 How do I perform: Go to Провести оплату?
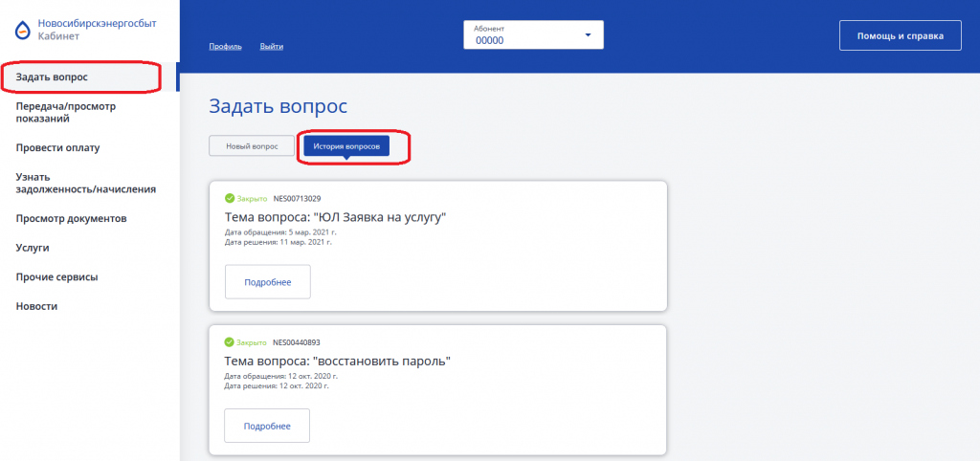point(57,148)
